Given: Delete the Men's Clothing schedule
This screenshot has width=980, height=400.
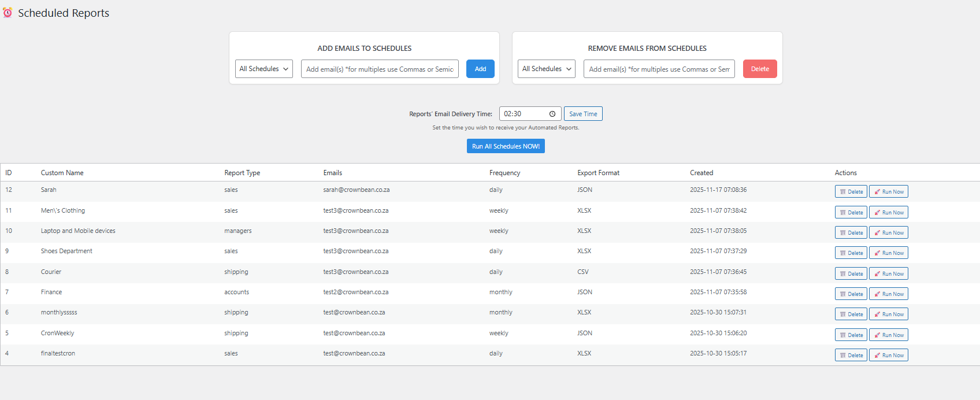Looking at the screenshot, I should pyautogui.click(x=851, y=212).
